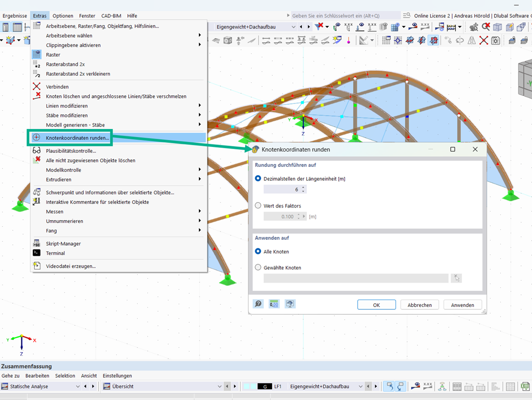Click the transparent 3D box view icon

click(x=497, y=27)
